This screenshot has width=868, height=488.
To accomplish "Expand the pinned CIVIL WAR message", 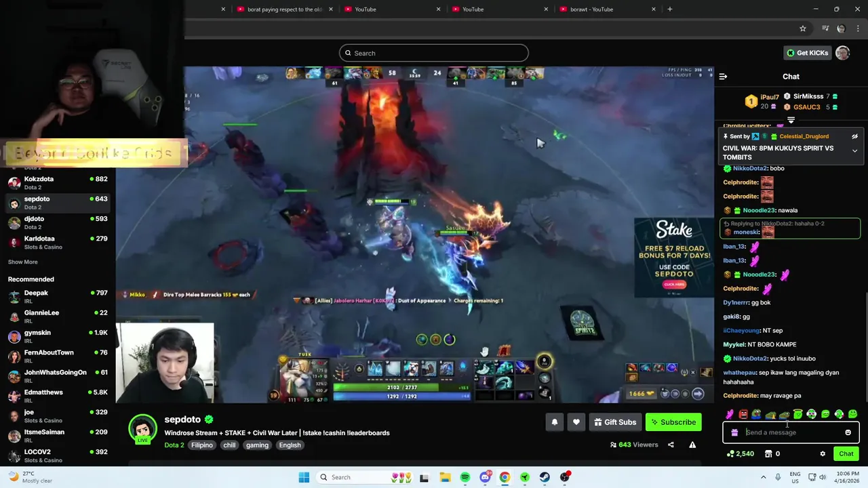I will (854, 151).
